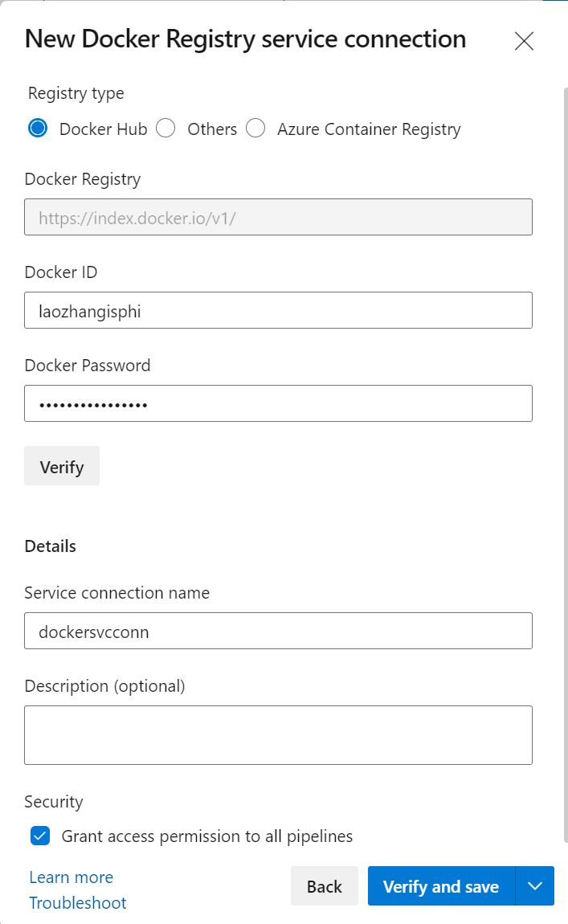Go back with the Back button
Screen dimensions: 568x924
click(324, 886)
